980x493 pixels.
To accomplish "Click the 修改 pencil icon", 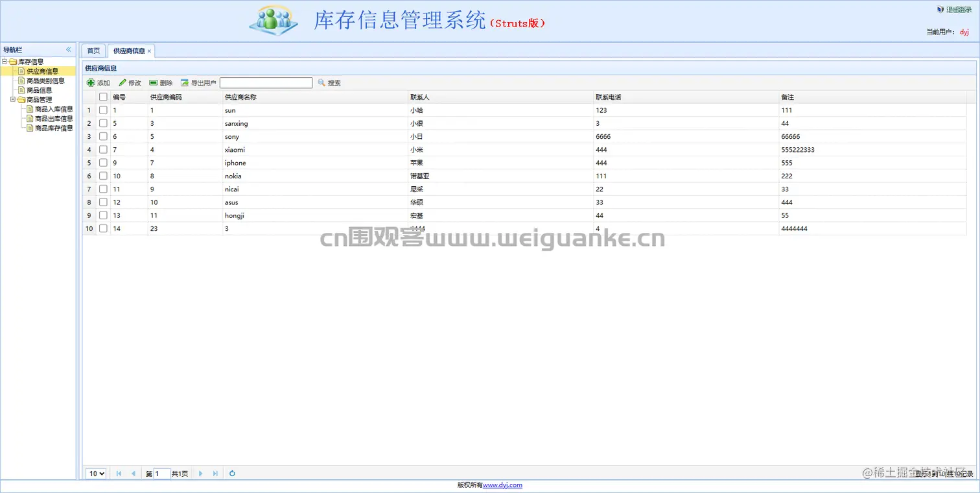I will (x=122, y=83).
